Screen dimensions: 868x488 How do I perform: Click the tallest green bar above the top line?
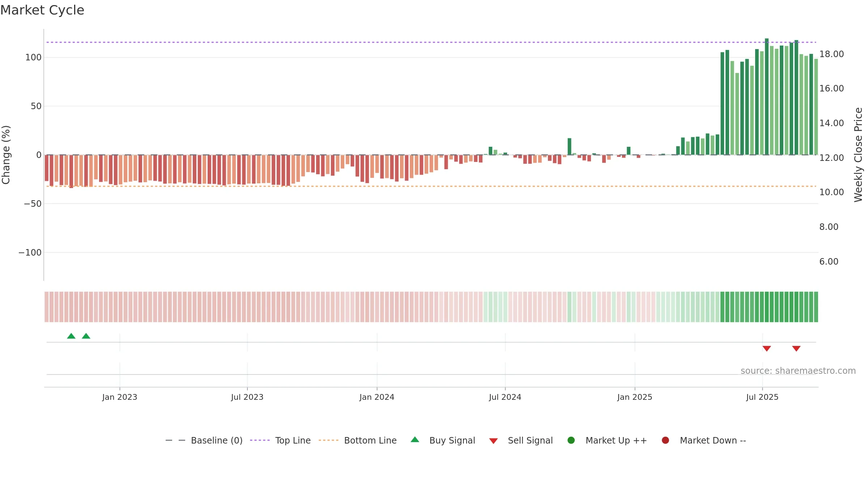pos(767,97)
